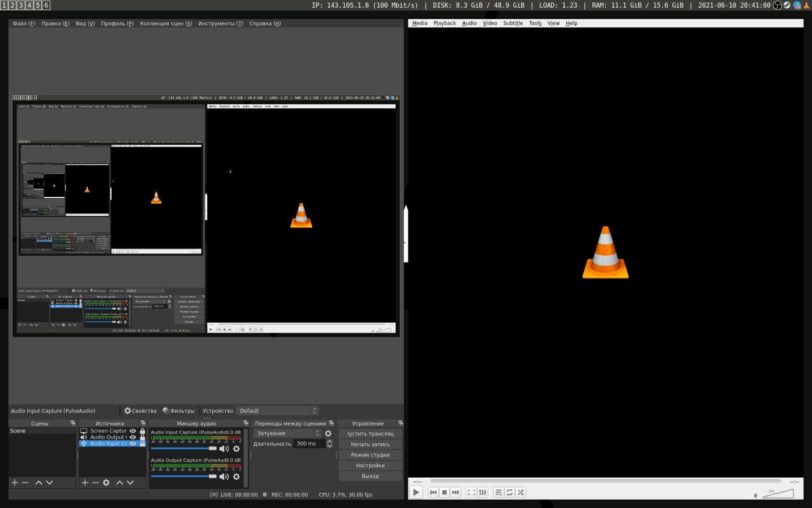
Task: Remove selected scene with minus icon
Action: point(25,483)
